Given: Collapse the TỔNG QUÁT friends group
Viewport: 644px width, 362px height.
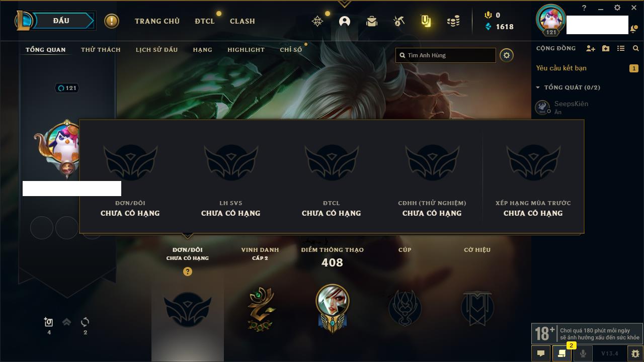Looking at the screenshot, I should tap(569, 87).
